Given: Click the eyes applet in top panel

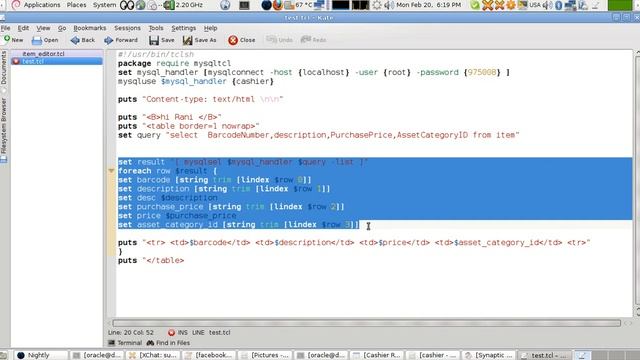Looking at the screenshot, I should 127,5.
